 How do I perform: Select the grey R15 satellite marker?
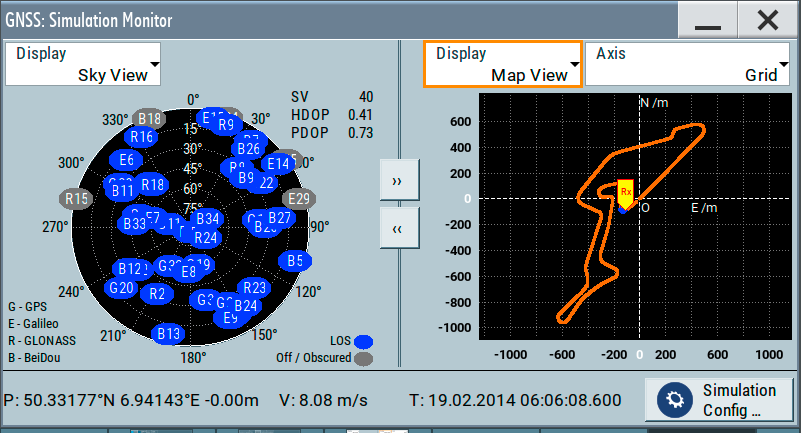click(x=78, y=198)
